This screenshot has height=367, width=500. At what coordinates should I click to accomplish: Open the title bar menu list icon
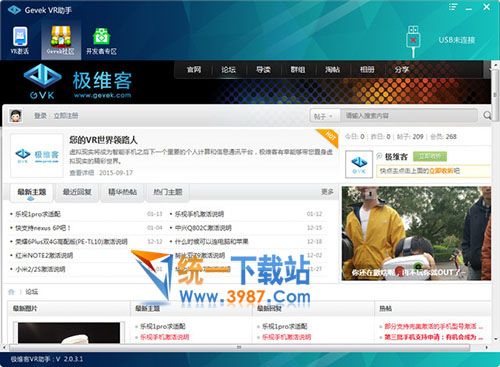coord(453,7)
